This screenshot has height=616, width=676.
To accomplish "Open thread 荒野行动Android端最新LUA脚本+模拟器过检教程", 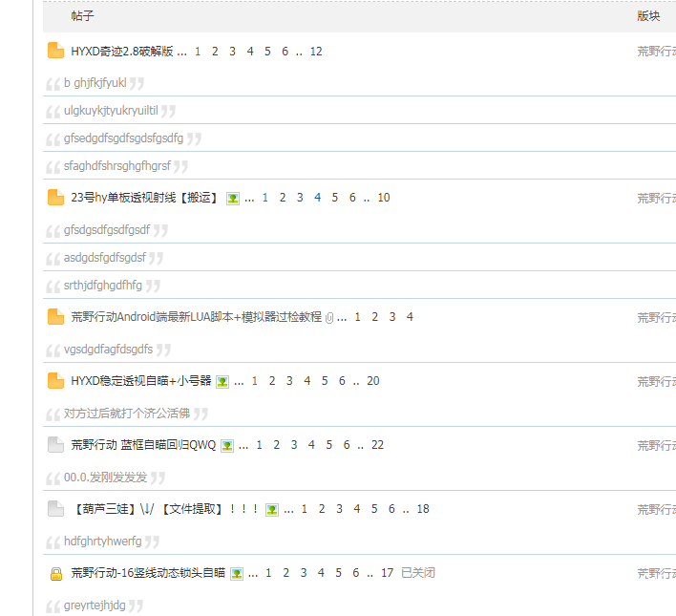I will 196,317.
